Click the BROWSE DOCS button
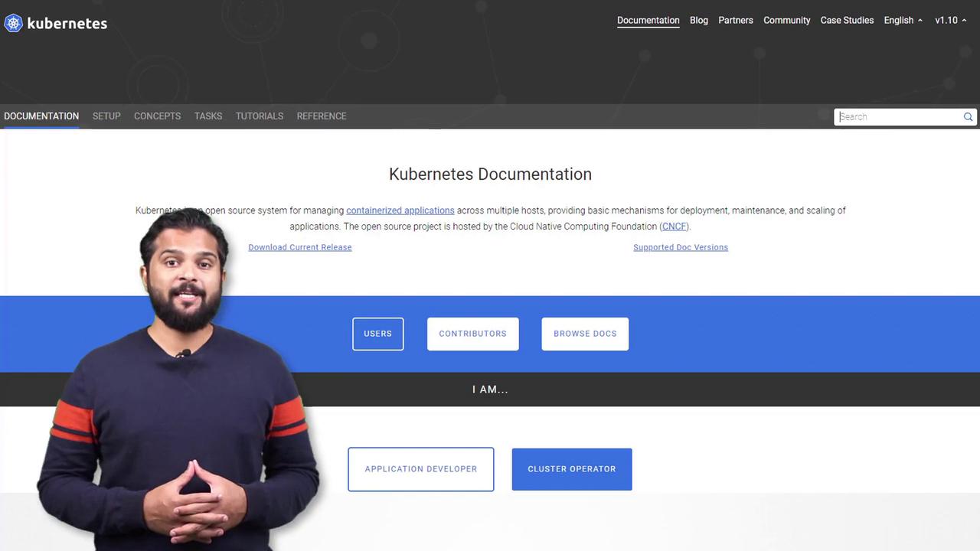980x551 pixels. (x=585, y=334)
